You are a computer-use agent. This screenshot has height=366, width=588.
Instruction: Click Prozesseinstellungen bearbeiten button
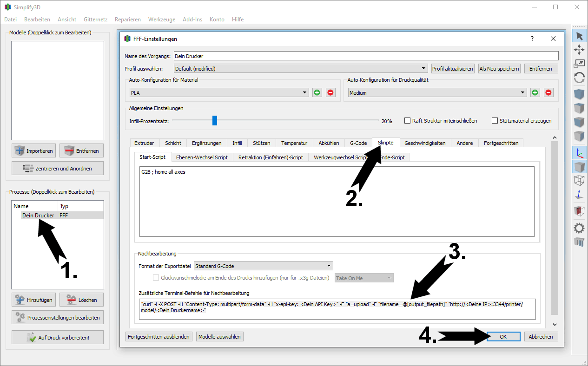[x=58, y=318]
